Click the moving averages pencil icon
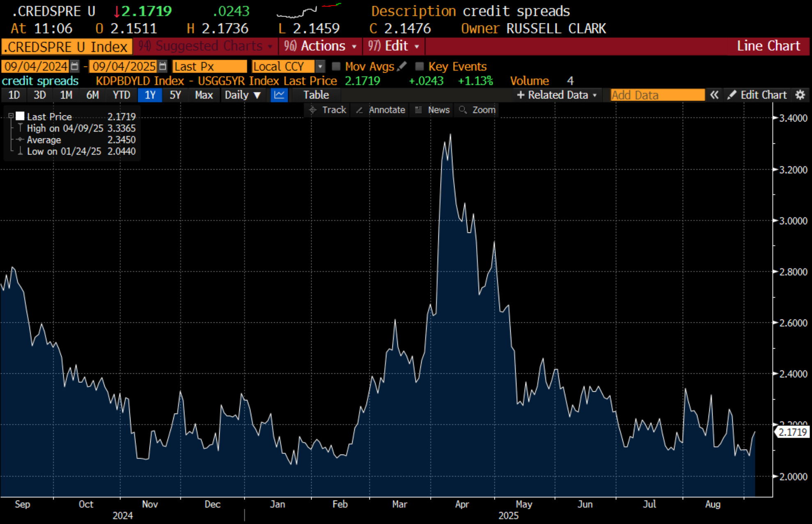 pos(402,66)
